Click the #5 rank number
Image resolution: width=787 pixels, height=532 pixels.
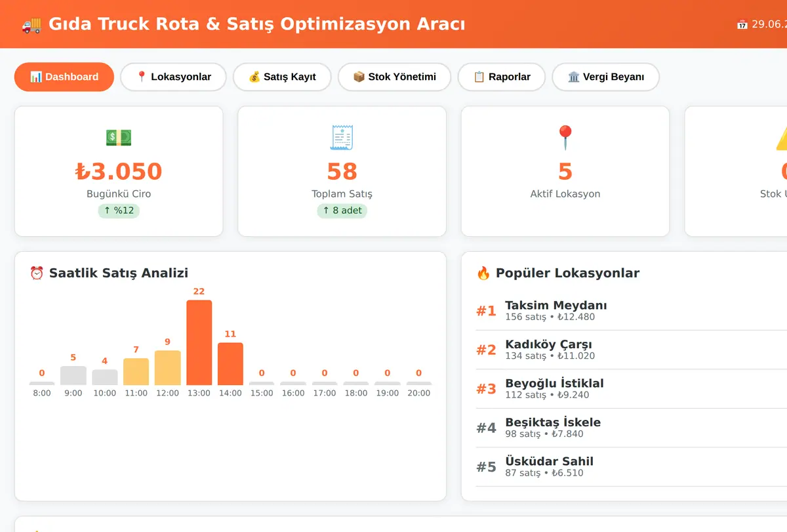(486, 467)
